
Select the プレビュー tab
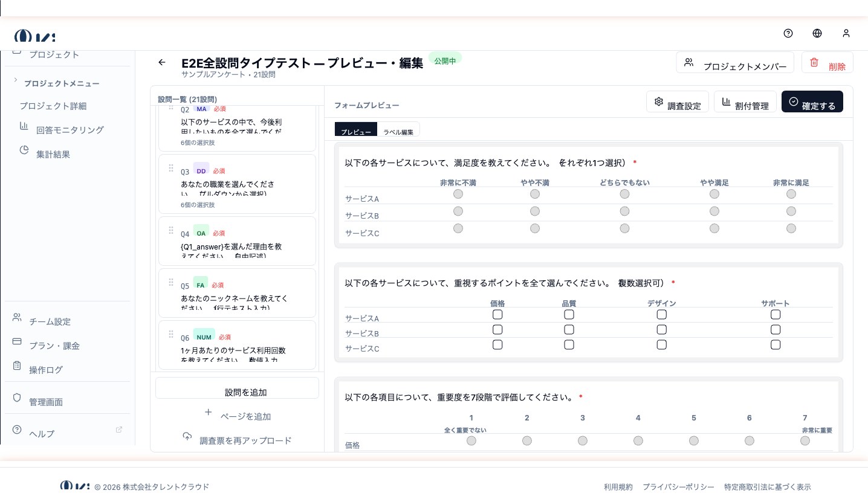point(355,131)
